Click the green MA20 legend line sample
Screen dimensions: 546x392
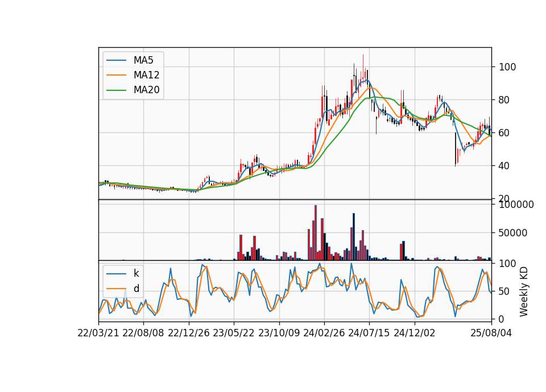tap(116, 90)
